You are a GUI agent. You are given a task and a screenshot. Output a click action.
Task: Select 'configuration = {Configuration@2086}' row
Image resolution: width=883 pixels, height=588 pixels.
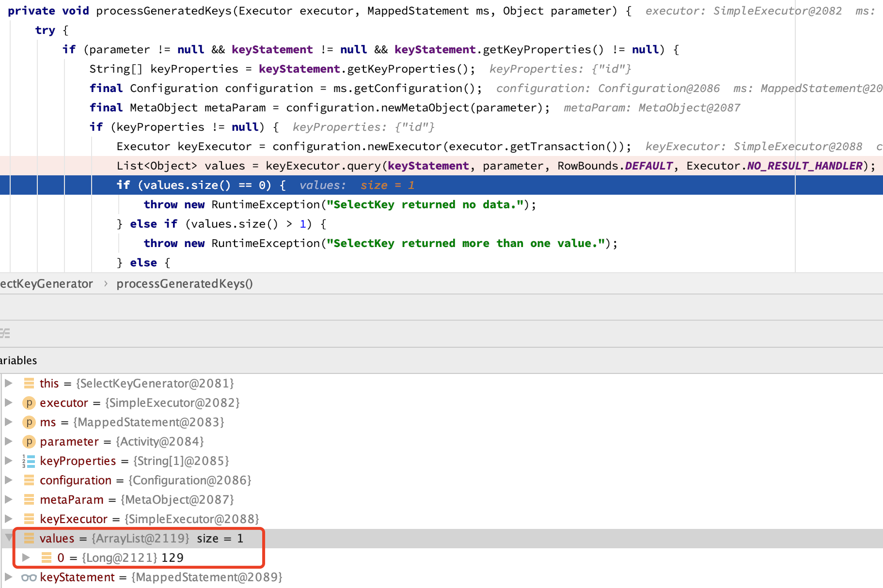441,480
